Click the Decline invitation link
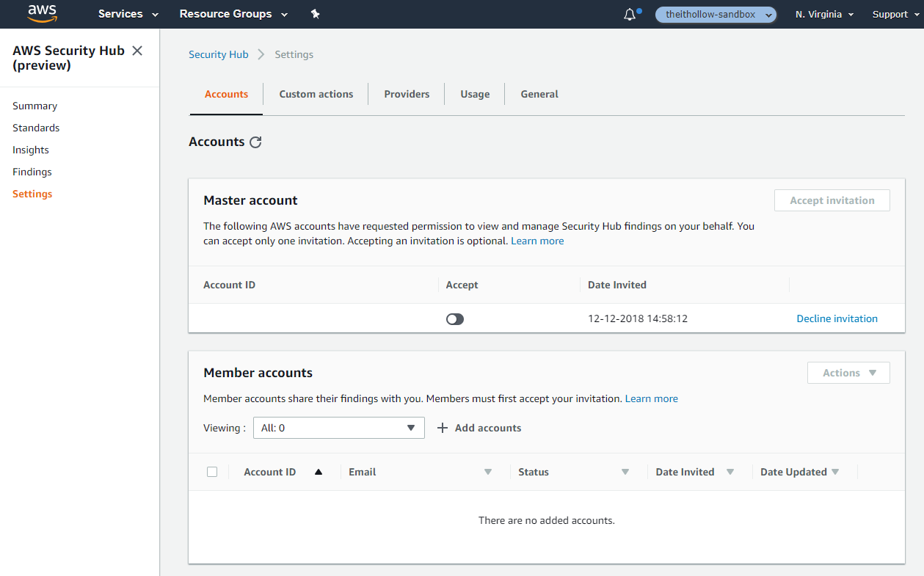Image resolution: width=924 pixels, height=576 pixels. point(837,318)
